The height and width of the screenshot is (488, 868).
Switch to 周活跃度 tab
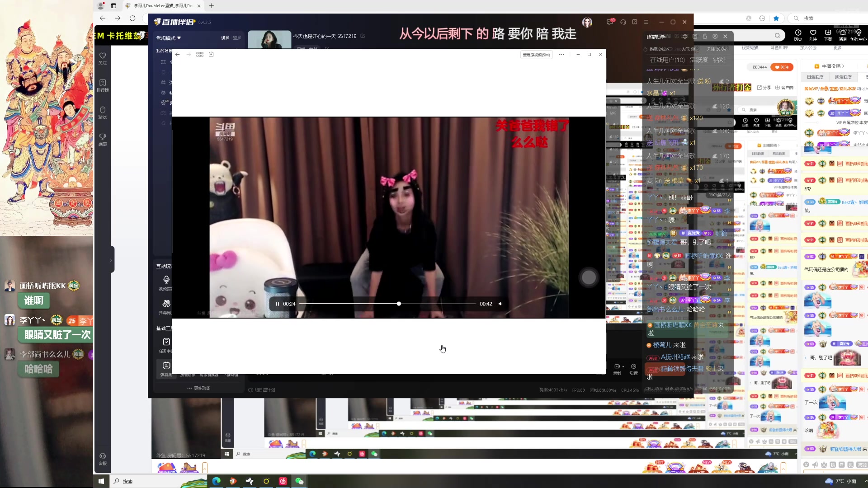coord(843,78)
